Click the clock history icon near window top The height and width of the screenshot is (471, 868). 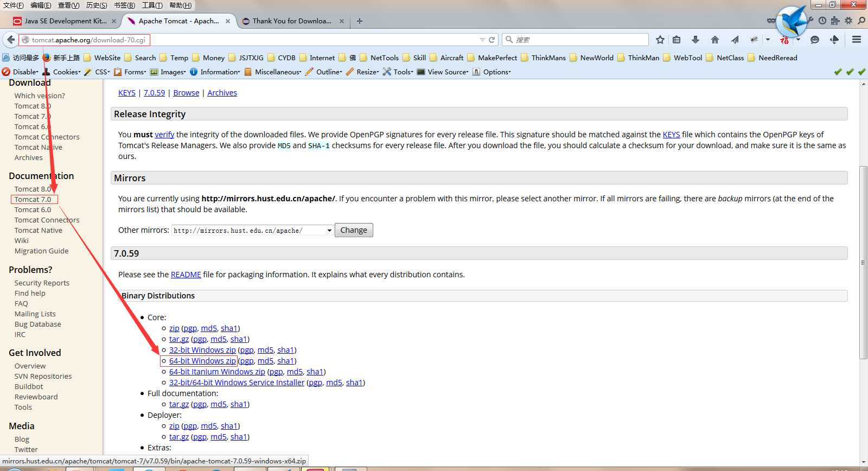coord(822,21)
